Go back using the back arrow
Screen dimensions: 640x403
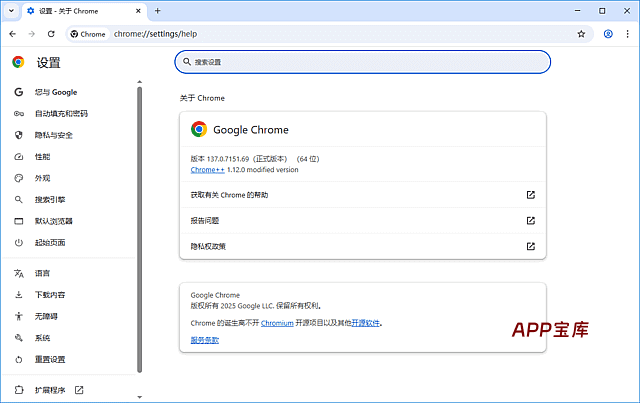(x=13, y=34)
